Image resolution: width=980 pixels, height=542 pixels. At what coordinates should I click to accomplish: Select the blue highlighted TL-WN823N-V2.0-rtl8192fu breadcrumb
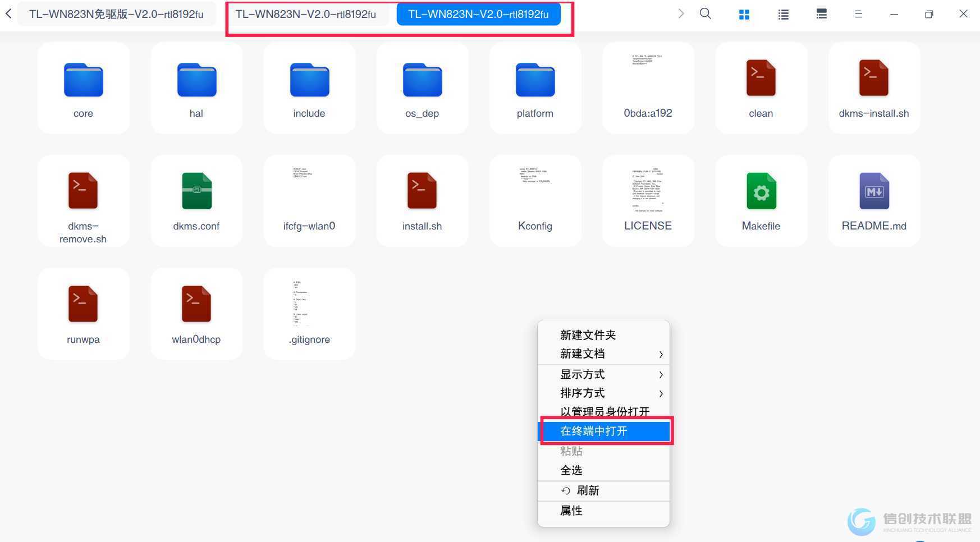pyautogui.click(x=478, y=14)
